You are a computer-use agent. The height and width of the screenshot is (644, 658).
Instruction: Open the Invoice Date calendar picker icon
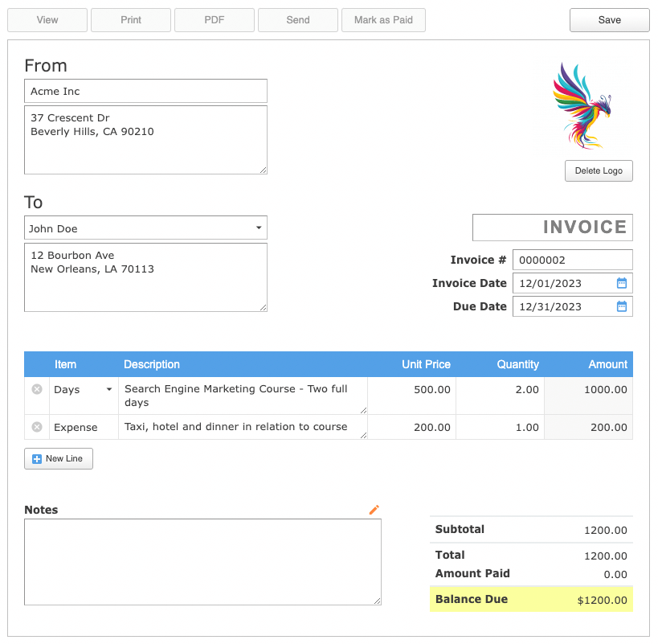click(x=622, y=283)
